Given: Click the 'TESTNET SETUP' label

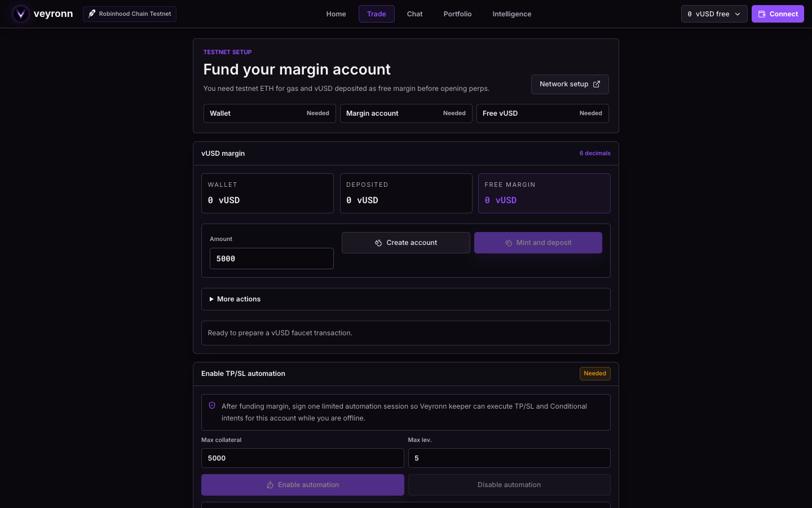Looking at the screenshot, I should coord(227,52).
